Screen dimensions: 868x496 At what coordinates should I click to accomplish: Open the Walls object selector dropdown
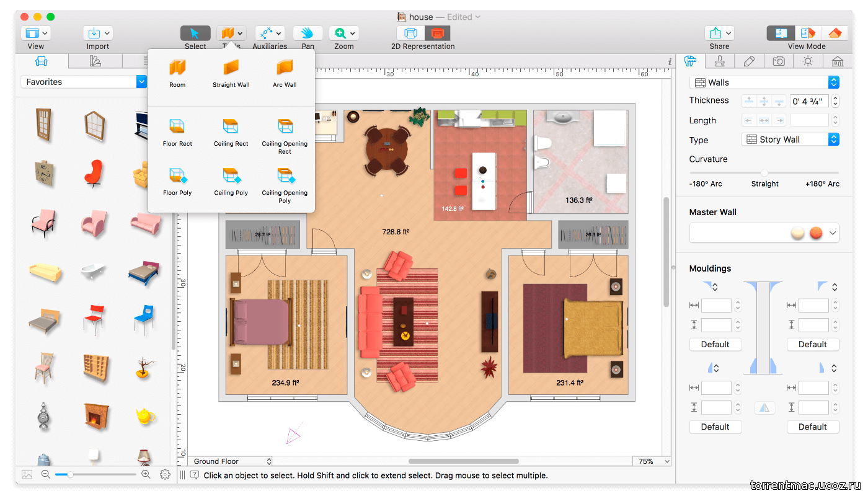(x=764, y=82)
